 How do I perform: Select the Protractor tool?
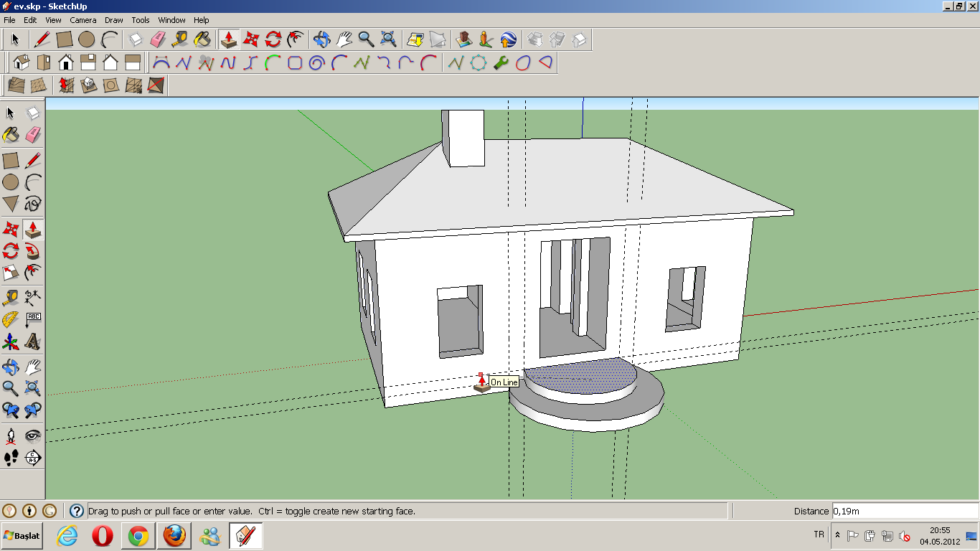click(11, 319)
